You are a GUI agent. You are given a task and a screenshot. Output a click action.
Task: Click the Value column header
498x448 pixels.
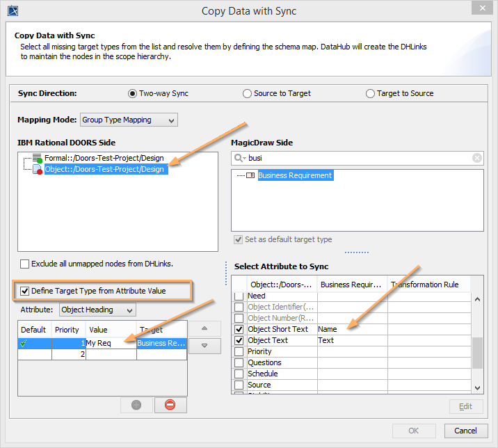111,330
